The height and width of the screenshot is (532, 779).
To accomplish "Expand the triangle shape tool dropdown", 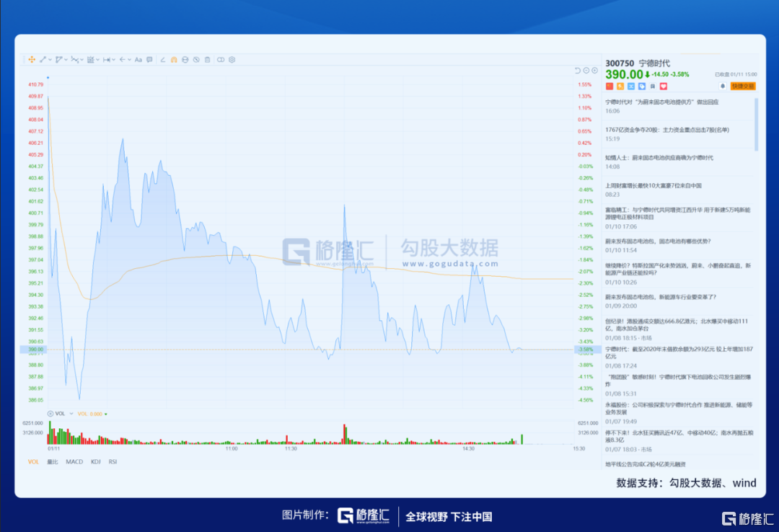I will tap(66, 60).
